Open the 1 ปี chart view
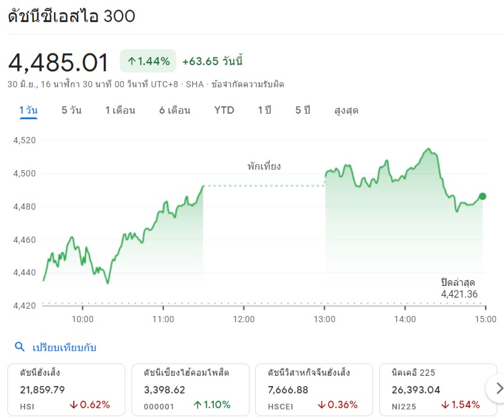Image resolution: width=504 pixels, height=420 pixels. pyautogui.click(x=264, y=111)
